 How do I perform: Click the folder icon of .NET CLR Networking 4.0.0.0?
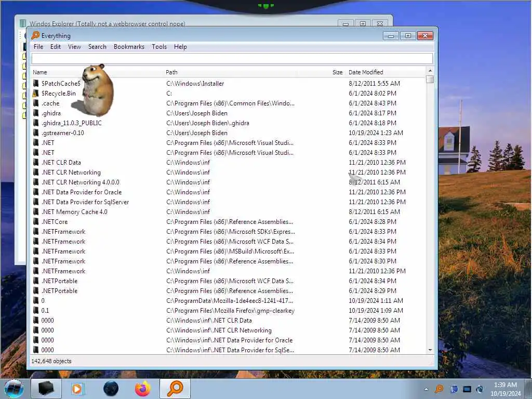pos(36,182)
